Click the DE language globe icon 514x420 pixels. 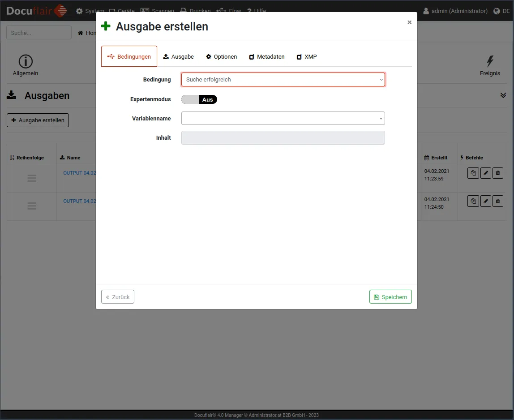point(497,11)
